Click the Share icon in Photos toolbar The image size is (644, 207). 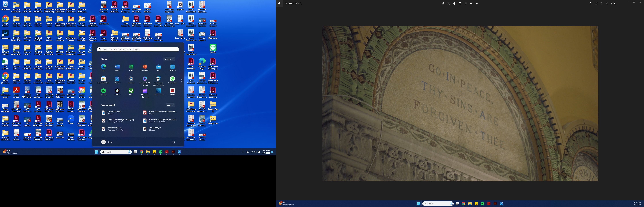pos(471,3)
